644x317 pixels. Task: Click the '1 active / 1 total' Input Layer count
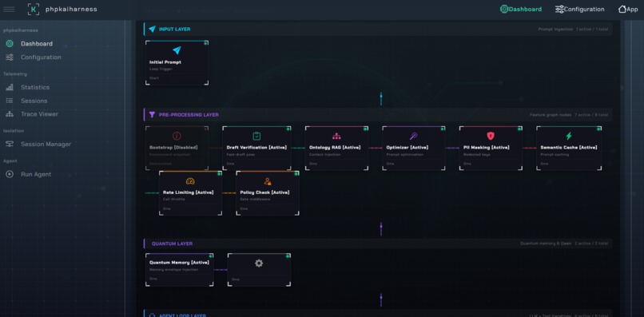(592, 30)
